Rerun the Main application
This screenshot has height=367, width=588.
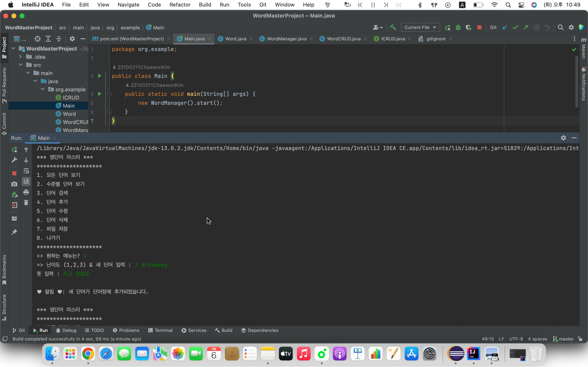(14, 150)
